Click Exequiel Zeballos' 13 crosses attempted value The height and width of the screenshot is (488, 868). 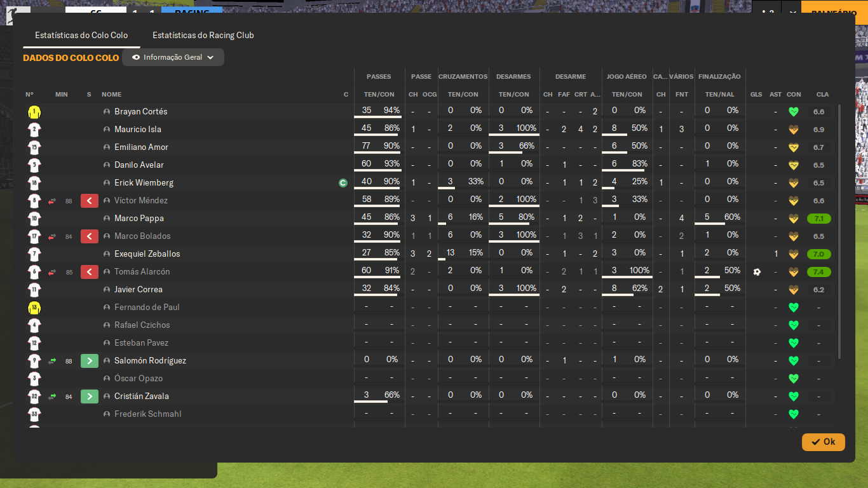click(450, 253)
